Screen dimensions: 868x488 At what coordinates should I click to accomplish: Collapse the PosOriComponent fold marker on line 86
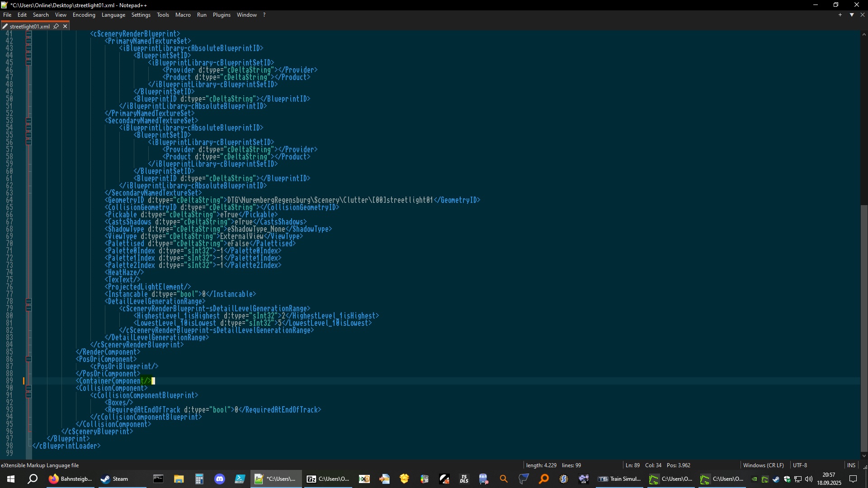coord(28,359)
